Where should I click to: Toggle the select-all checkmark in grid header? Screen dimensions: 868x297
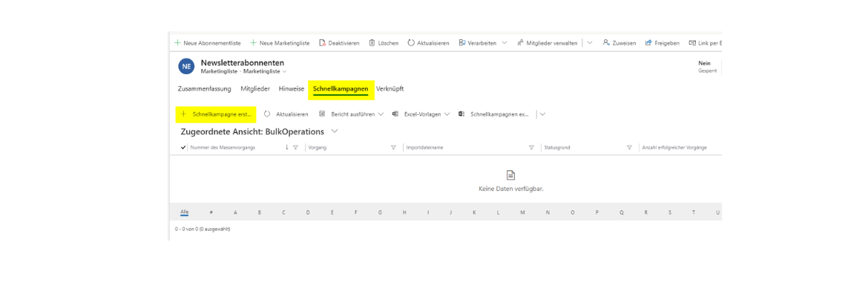(x=183, y=148)
